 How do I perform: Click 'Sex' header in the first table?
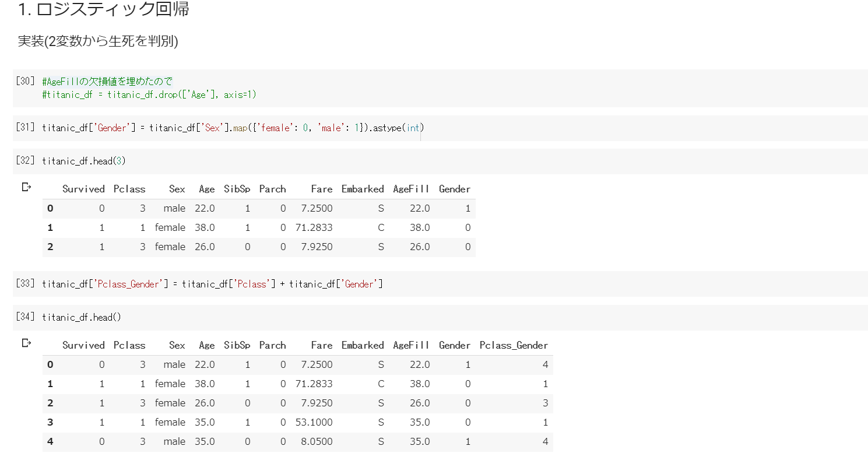[x=177, y=189]
